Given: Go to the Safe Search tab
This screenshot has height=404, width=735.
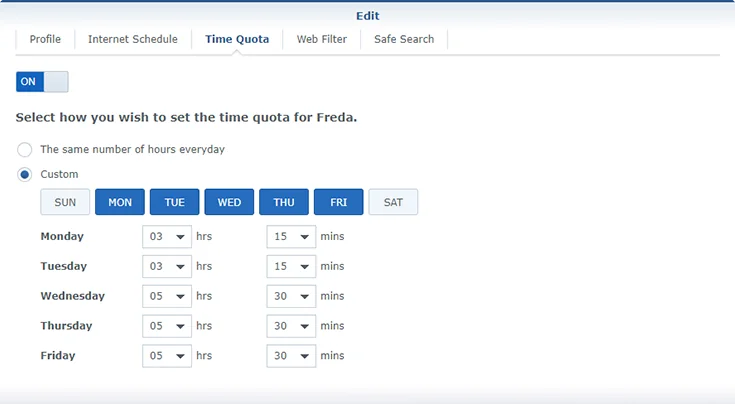Looking at the screenshot, I should click(404, 39).
